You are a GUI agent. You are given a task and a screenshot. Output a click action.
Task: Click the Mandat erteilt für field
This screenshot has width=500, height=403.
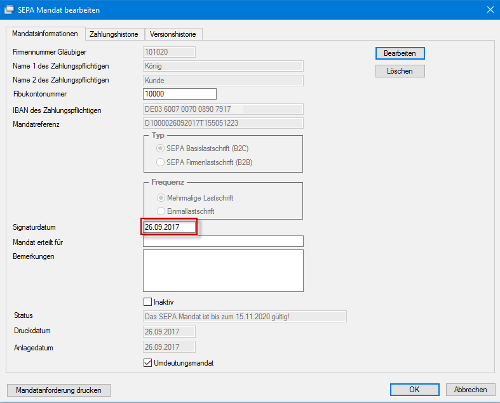[223, 241]
